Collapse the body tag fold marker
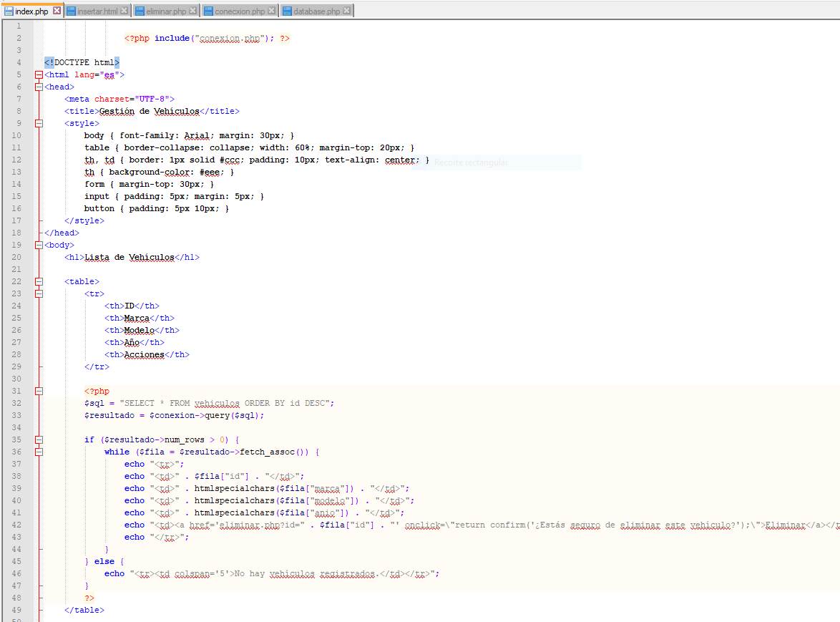This screenshot has width=840, height=622. pyautogui.click(x=39, y=246)
